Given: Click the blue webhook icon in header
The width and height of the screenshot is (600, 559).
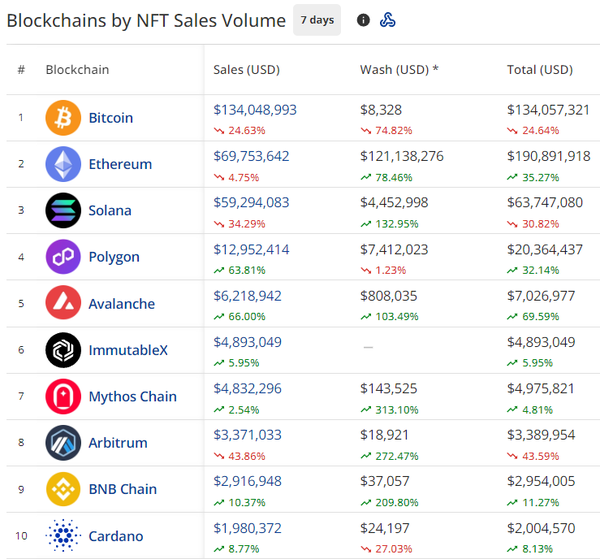Looking at the screenshot, I should (x=388, y=20).
